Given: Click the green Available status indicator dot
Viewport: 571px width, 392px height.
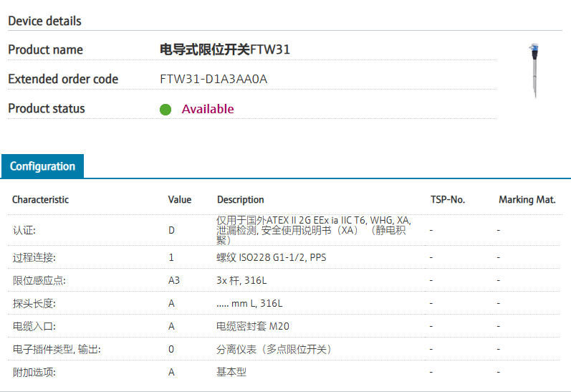Looking at the screenshot, I should (x=165, y=110).
